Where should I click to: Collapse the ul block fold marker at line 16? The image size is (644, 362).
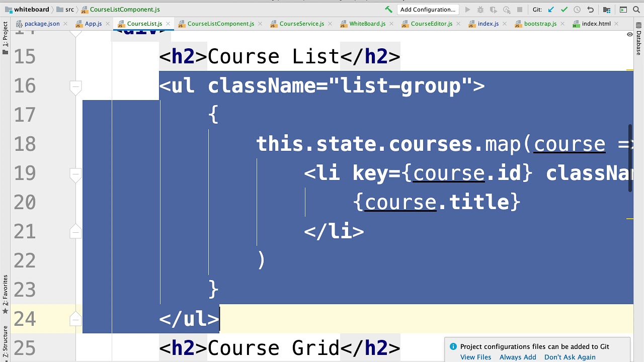pos(75,86)
